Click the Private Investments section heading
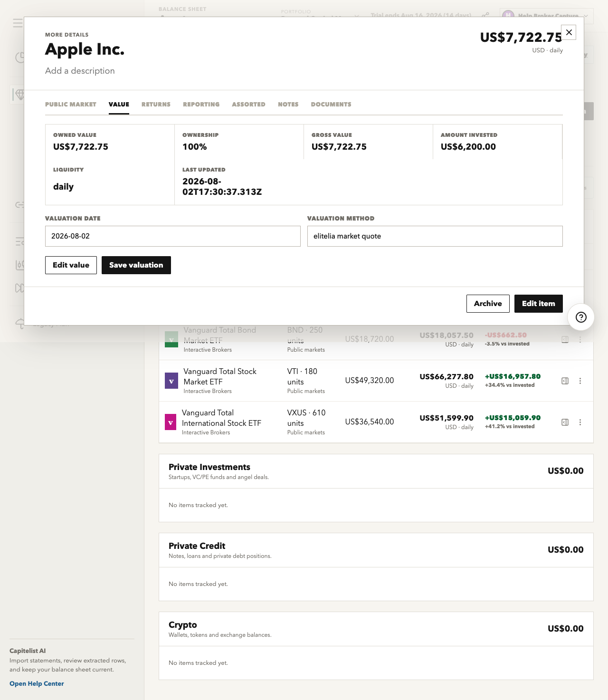 coord(209,467)
